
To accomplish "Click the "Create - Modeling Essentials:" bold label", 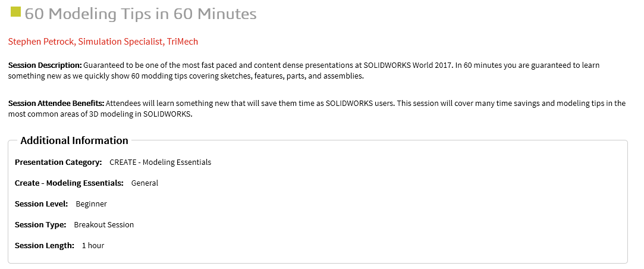I will click(x=69, y=183).
